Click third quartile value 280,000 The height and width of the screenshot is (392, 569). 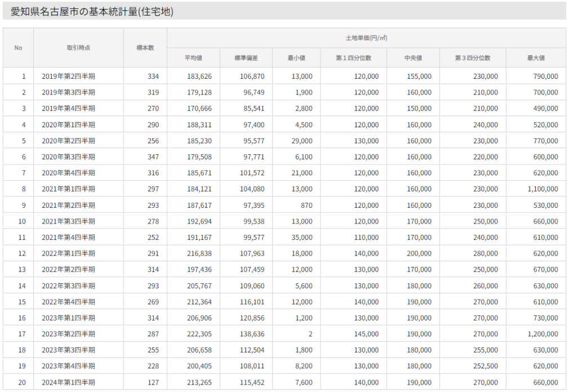point(486,253)
